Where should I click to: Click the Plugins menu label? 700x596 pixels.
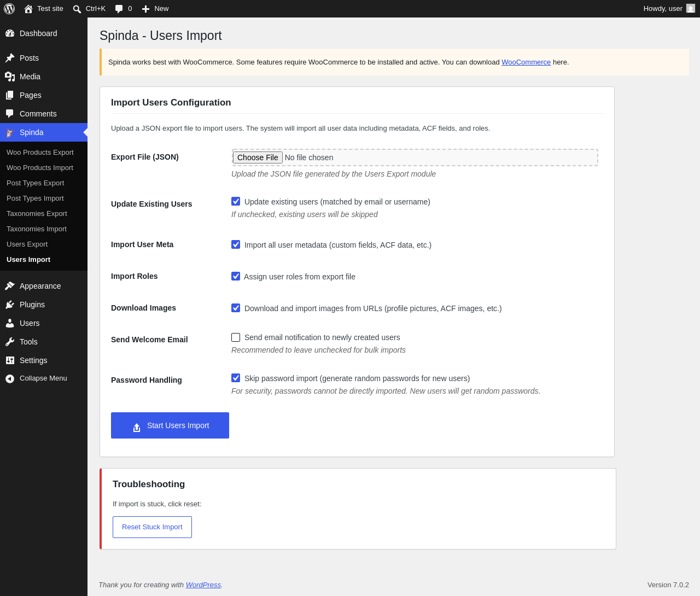point(32,305)
